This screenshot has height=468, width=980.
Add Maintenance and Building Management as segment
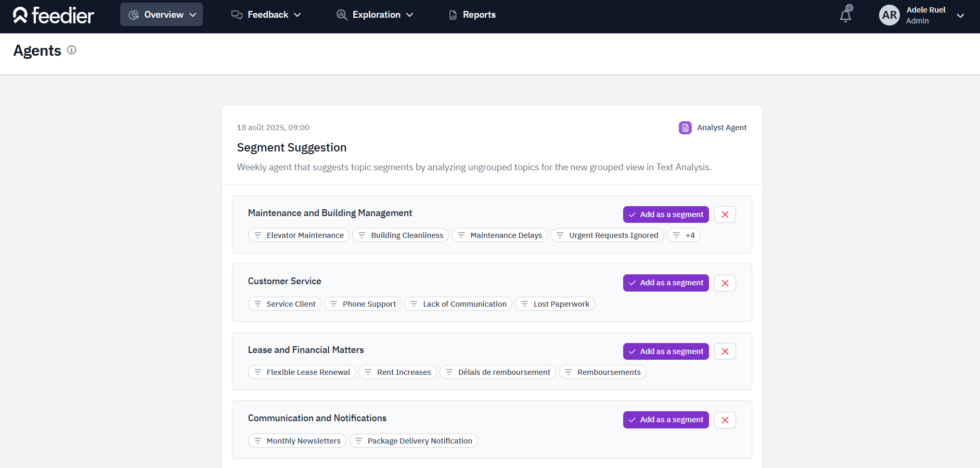pos(666,214)
